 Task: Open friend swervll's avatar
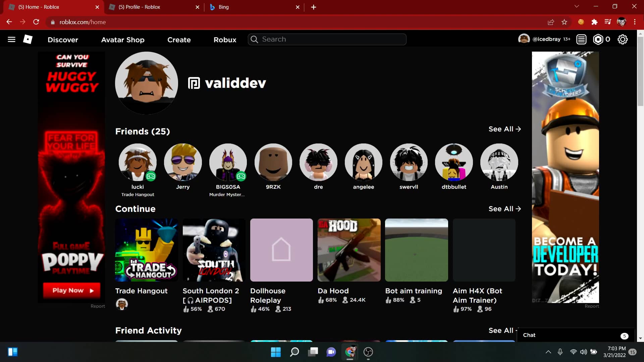[409, 163]
